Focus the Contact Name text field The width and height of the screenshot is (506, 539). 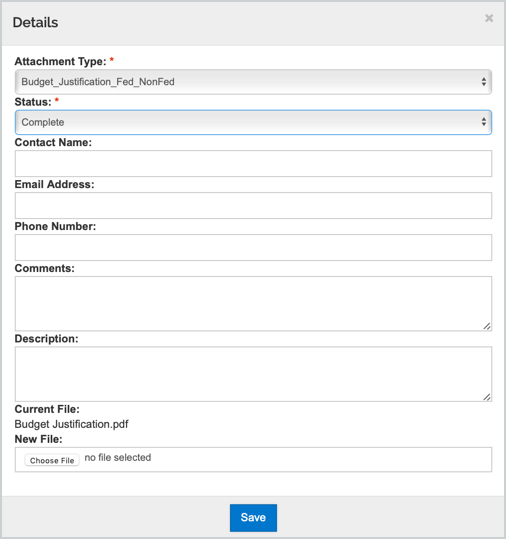coord(253,164)
